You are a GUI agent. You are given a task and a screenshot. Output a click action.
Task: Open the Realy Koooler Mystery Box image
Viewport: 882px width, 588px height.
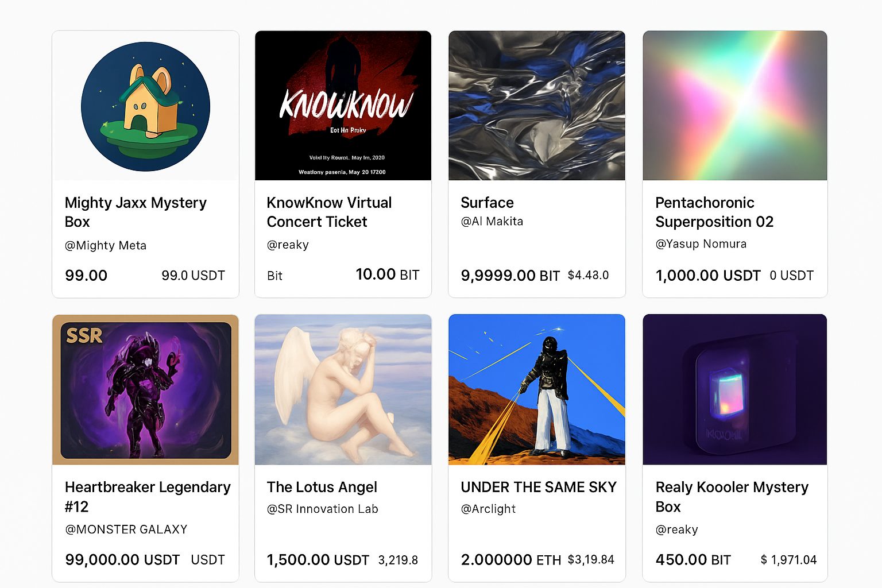pos(734,389)
